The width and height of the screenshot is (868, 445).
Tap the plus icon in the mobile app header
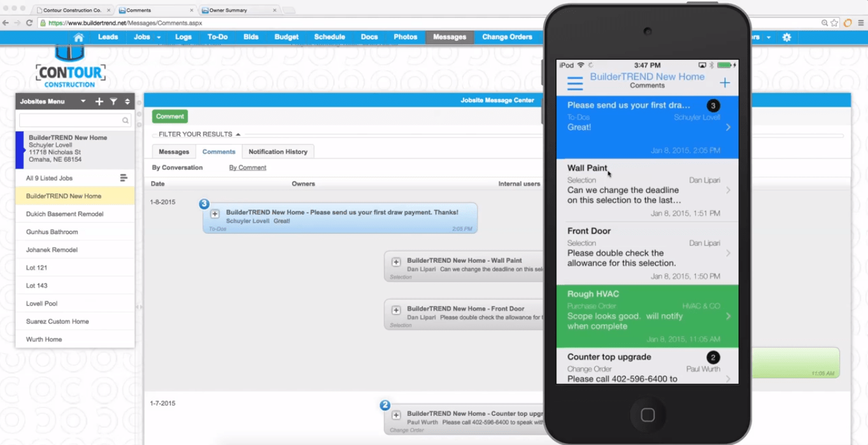click(725, 82)
